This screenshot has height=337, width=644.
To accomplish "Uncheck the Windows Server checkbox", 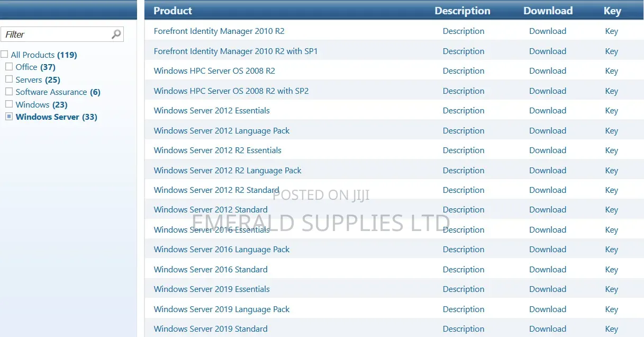I will 9,117.
